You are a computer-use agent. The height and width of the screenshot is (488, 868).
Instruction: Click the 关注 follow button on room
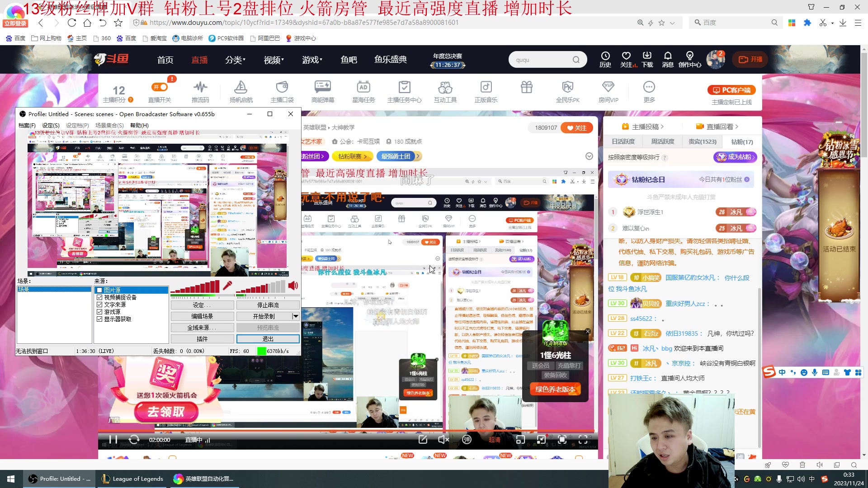point(576,128)
